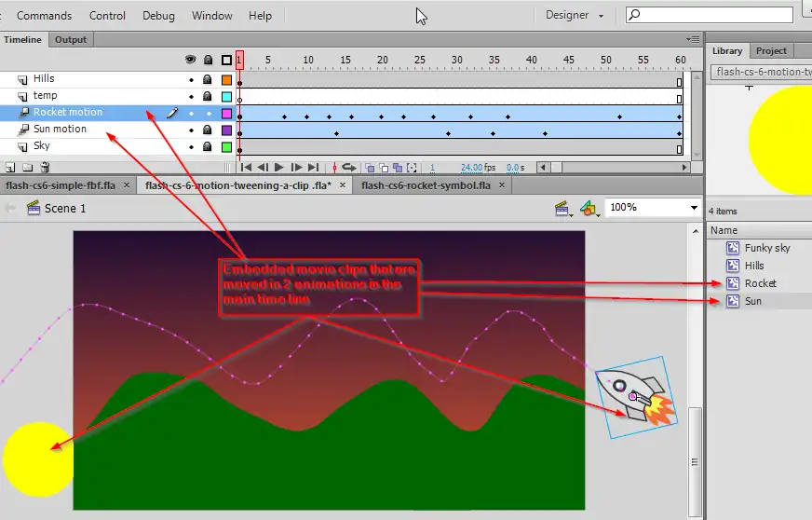Click the Rocket movie clip symbol icon
This screenshot has width=812, height=520.
(733, 283)
